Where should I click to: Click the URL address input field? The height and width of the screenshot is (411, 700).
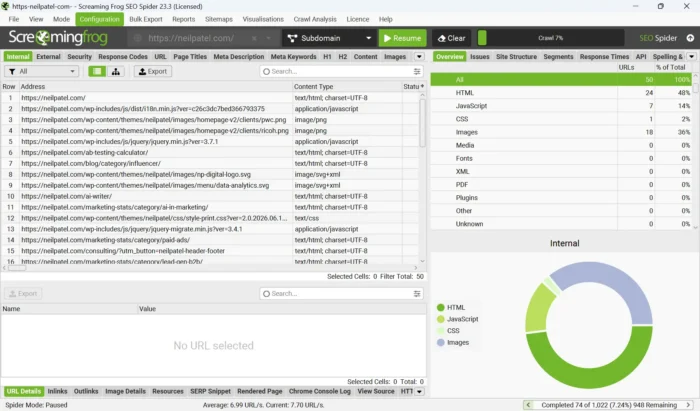[191, 38]
